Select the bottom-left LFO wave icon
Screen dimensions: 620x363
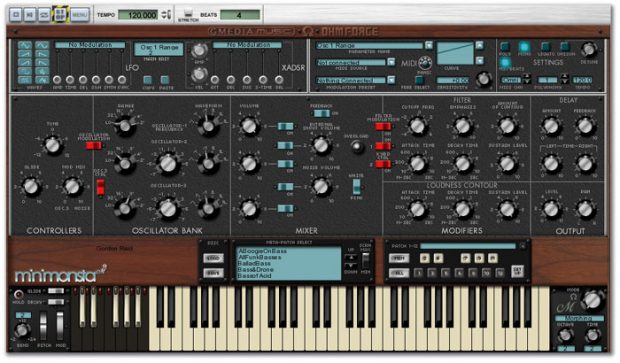24,80
